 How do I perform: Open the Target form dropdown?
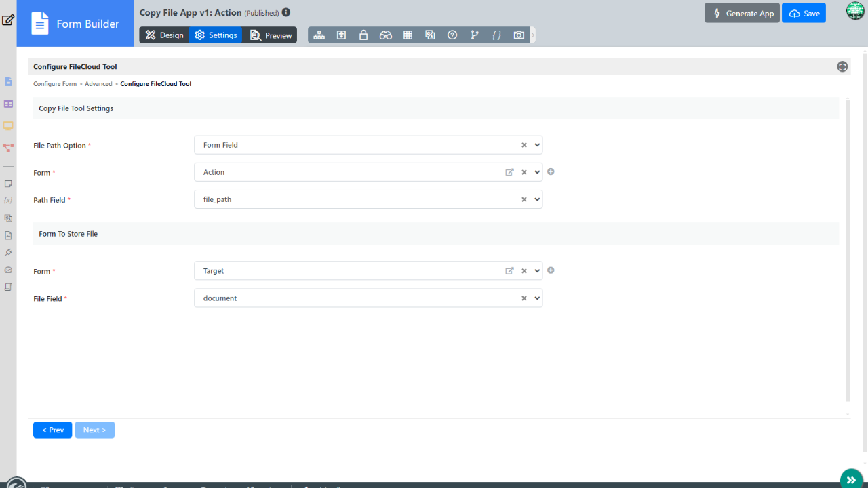coord(537,270)
